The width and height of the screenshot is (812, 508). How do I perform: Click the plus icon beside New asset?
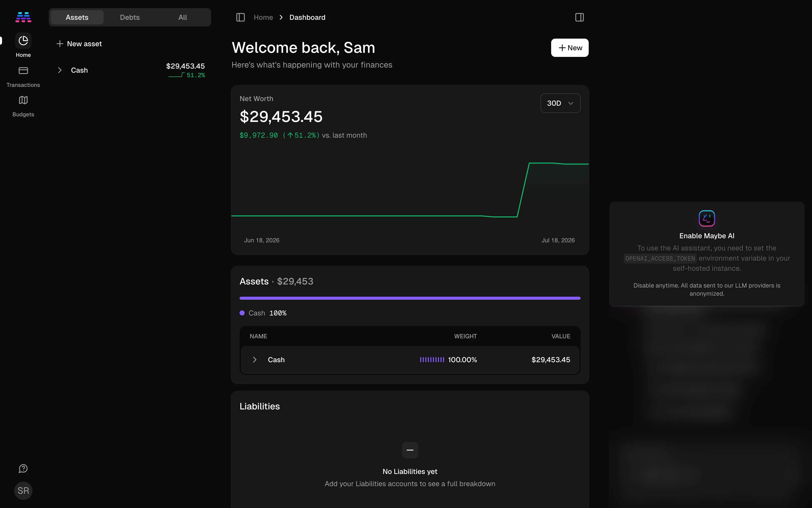coord(60,44)
